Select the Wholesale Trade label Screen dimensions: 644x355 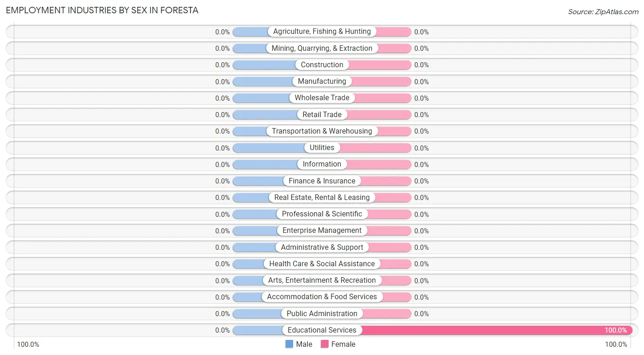click(x=322, y=98)
